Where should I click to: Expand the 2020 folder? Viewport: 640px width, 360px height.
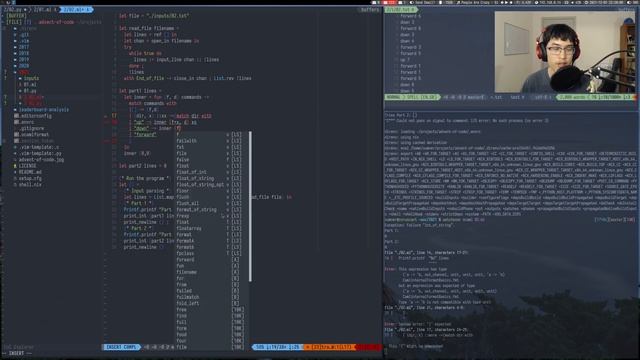click(x=24, y=66)
